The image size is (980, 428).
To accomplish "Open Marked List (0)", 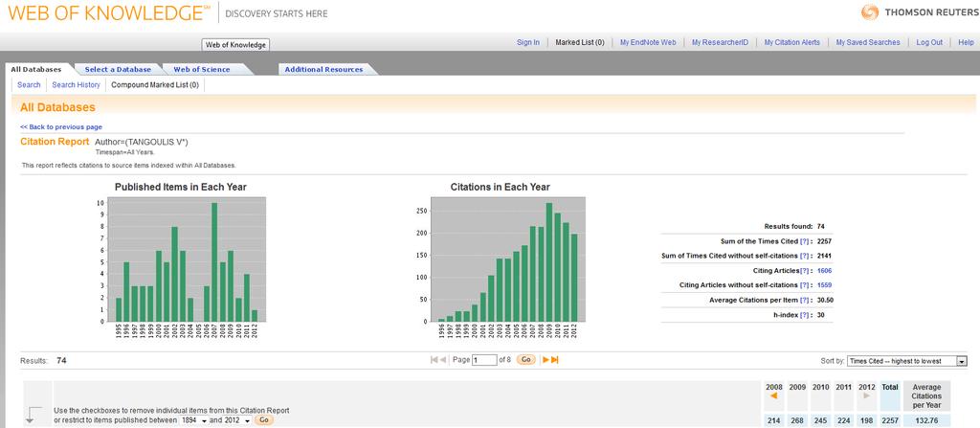I will point(580,42).
